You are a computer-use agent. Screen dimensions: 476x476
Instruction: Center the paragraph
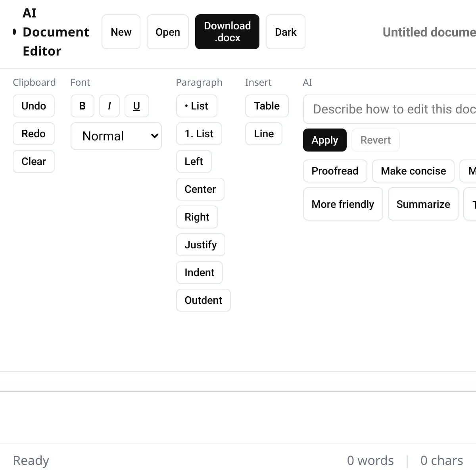[200, 189]
